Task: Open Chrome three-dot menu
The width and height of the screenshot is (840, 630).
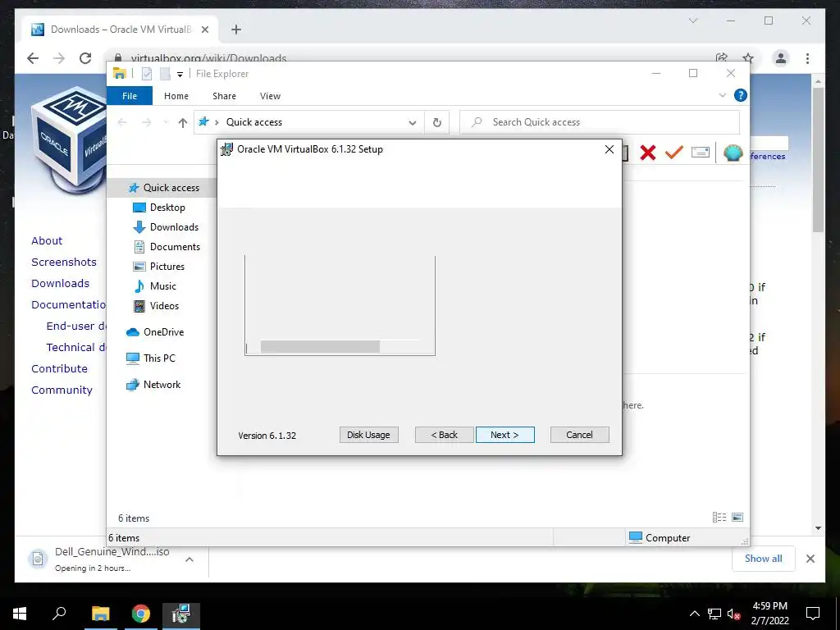Action: point(807,58)
